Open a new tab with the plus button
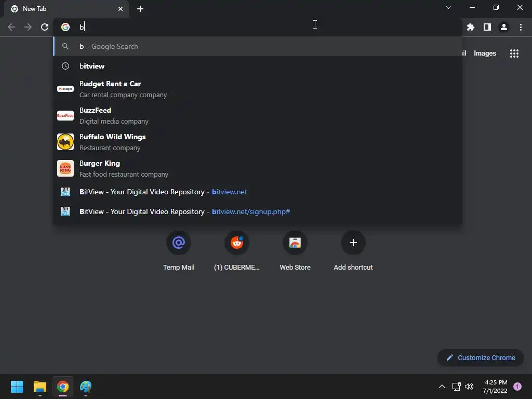Viewport: 532px width, 399px height. [140, 9]
